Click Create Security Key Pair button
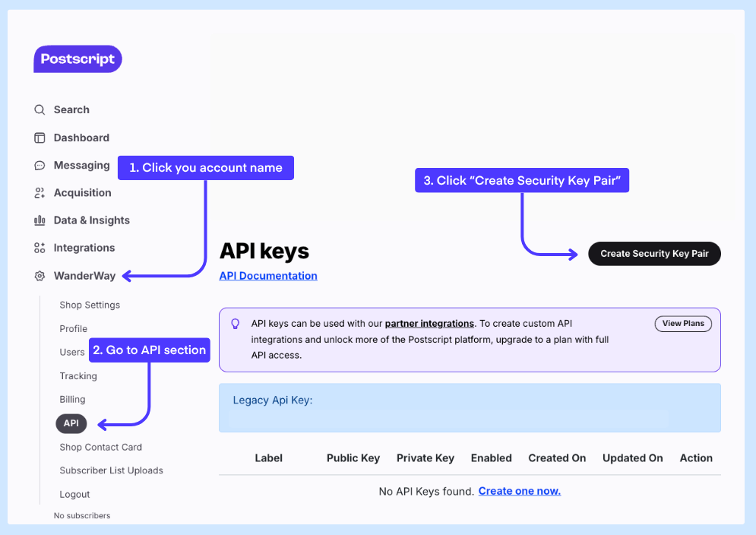 pos(654,254)
